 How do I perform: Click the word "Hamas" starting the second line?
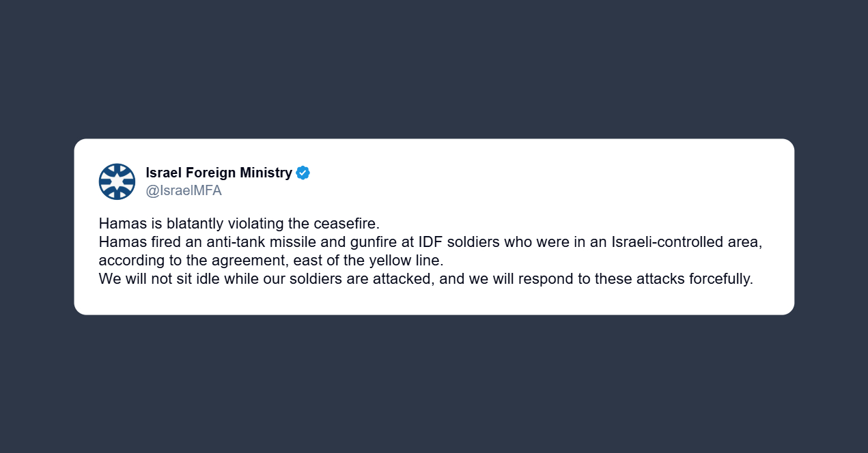point(119,242)
